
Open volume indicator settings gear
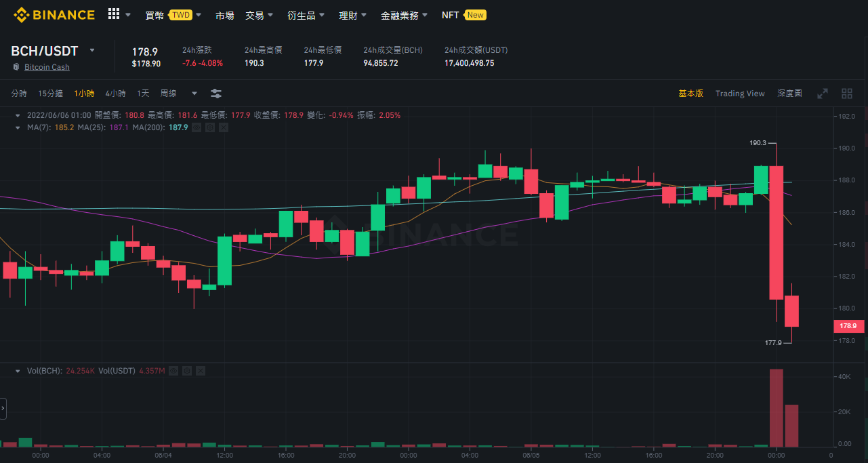(186, 371)
